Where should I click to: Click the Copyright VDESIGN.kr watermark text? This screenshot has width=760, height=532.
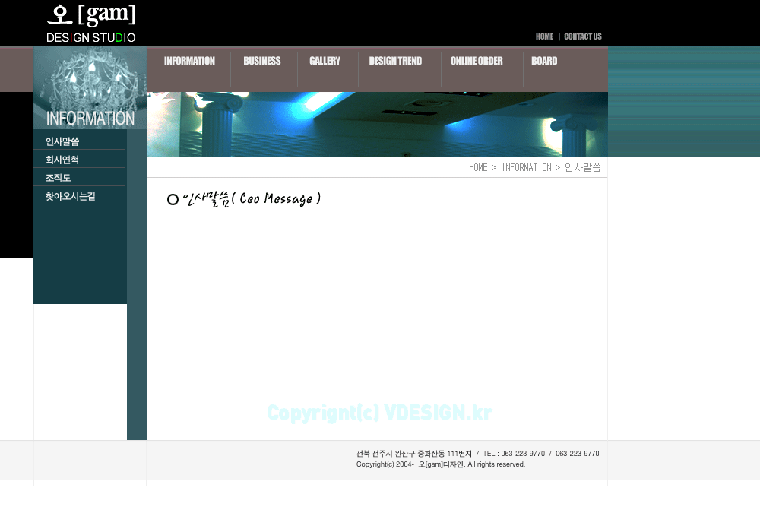pyautogui.click(x=379, y=413)
